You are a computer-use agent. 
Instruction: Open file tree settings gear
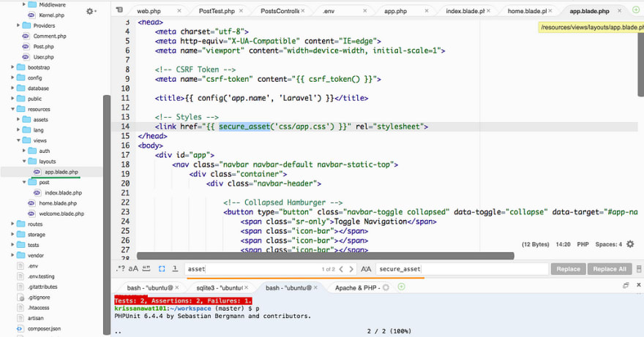click(90, 12)
